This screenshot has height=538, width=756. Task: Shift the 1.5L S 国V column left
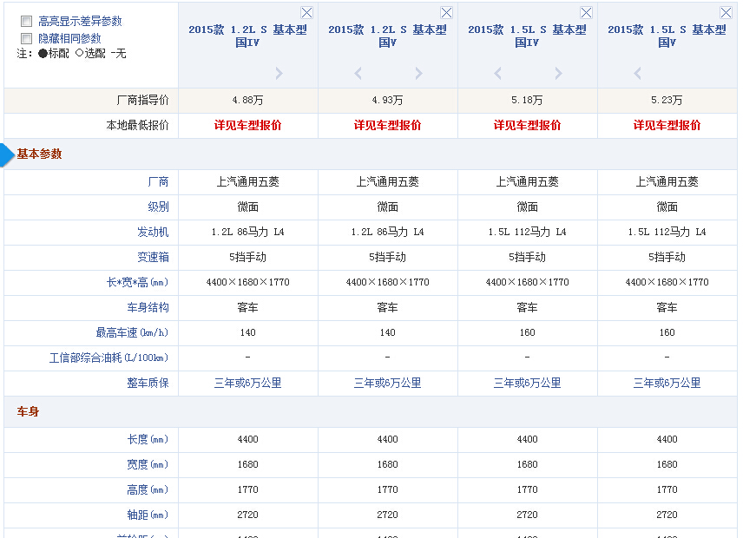pyautogui.click(x=637, y=74)
